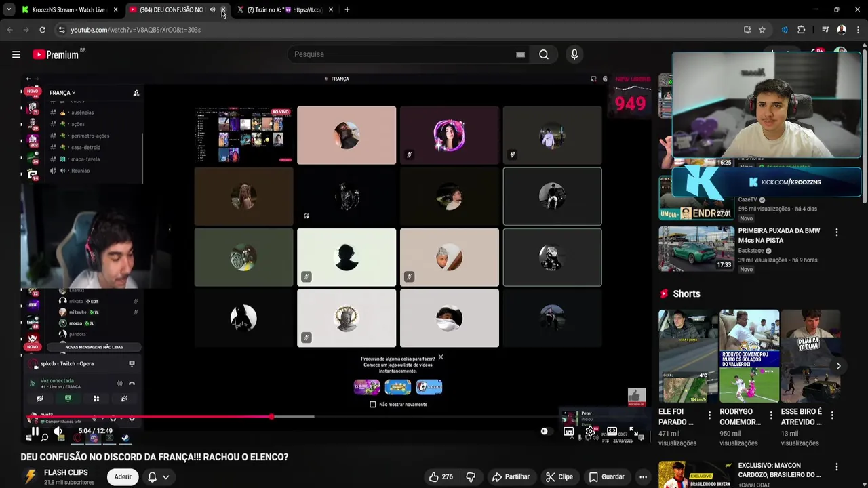Open the FLASH CLIPS channel name
Image resolution: width=868 pixels, height=488 pixels.
coord(66,472)
